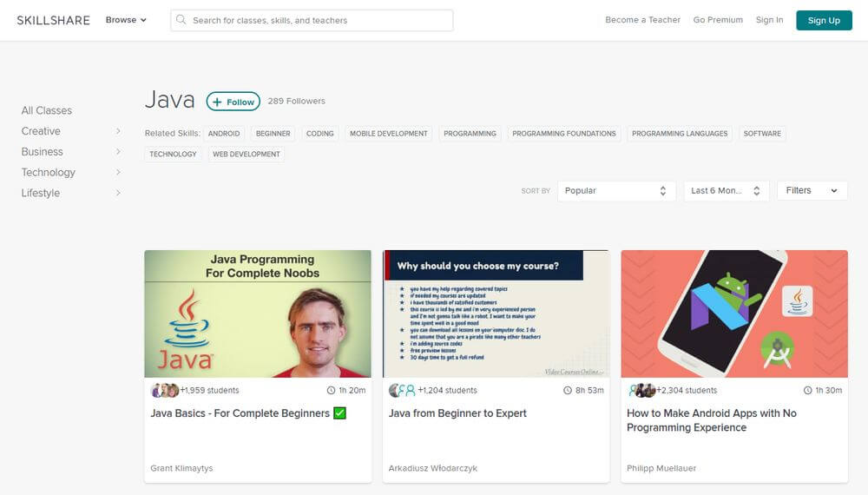Click the 289 Followers text

click(x=297, y=101)
